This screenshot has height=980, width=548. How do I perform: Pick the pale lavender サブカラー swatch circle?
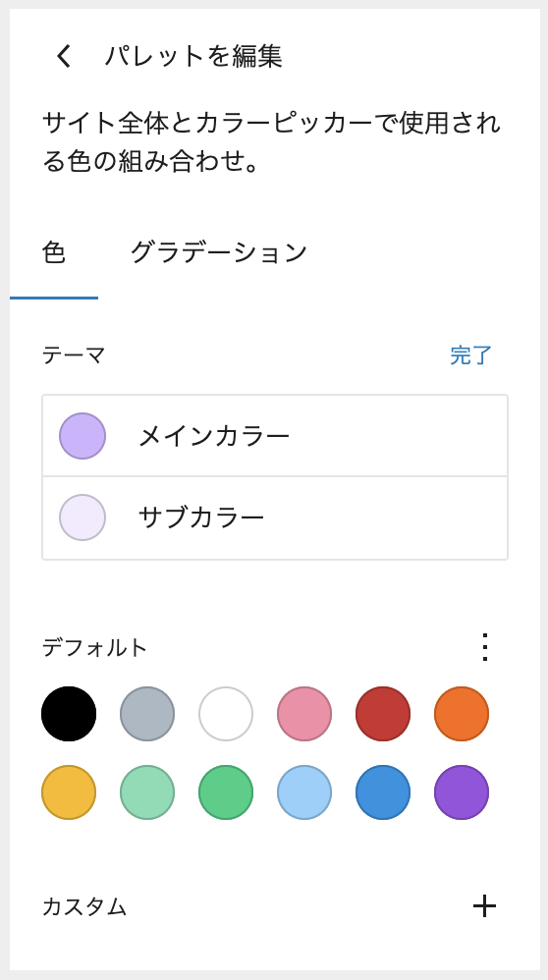82,517
